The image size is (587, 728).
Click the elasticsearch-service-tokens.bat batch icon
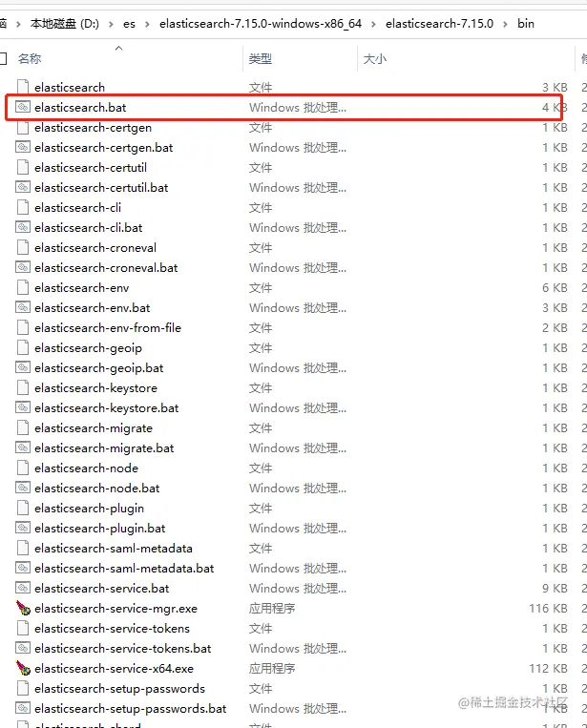pyautogui.click(x=23, y=648)
